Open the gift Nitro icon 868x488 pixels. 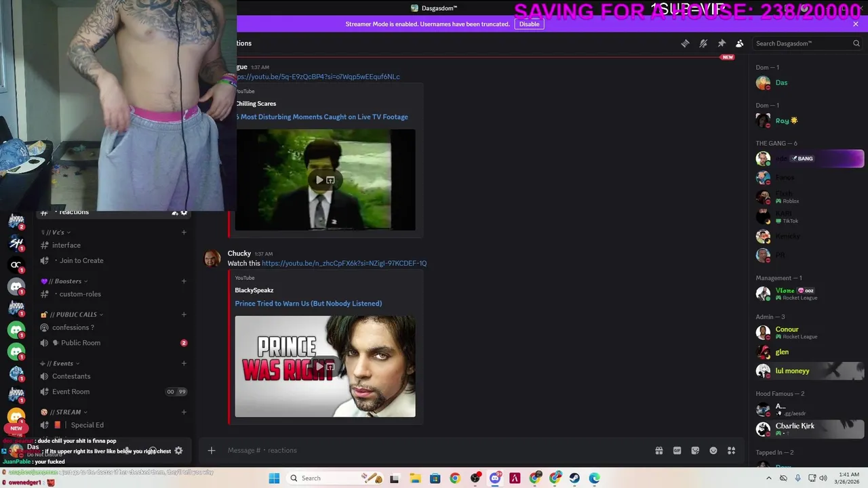[658, 450]
